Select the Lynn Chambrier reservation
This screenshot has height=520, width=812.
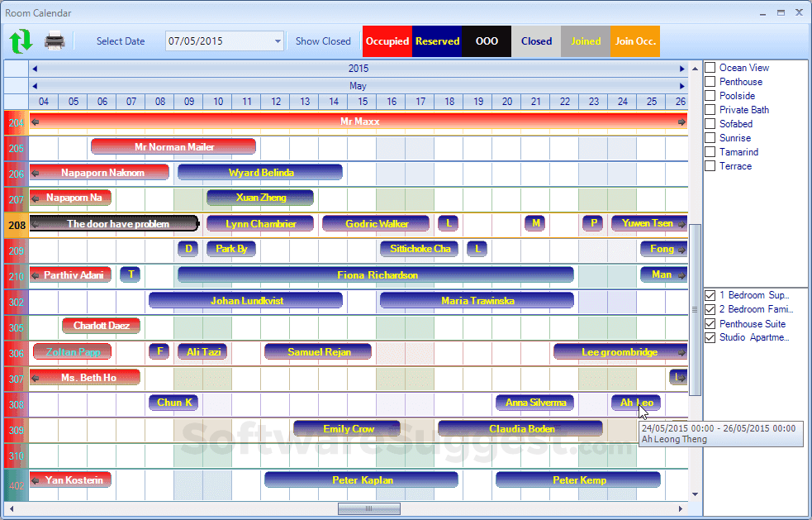point(260,224)
